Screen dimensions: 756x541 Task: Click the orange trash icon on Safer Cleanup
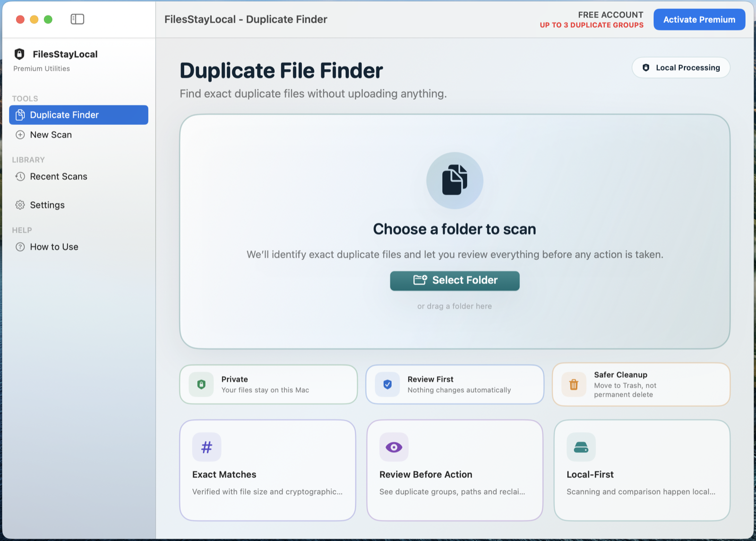tap(574, 384)
